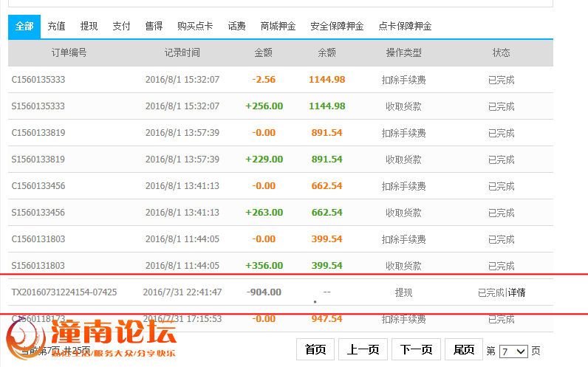Go to 首页 first page
Viewport: 588px width, 367px height.
(315, 349)
